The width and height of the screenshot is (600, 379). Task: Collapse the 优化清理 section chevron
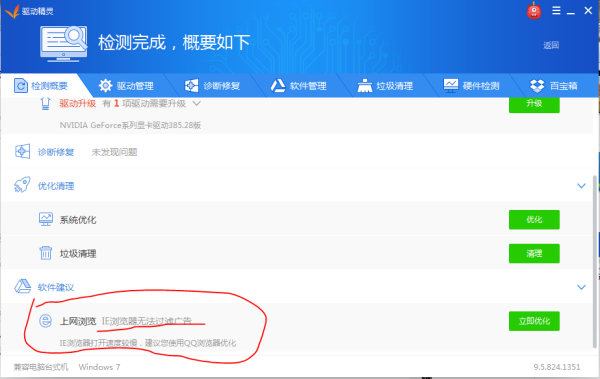click(x=581, y=186)
